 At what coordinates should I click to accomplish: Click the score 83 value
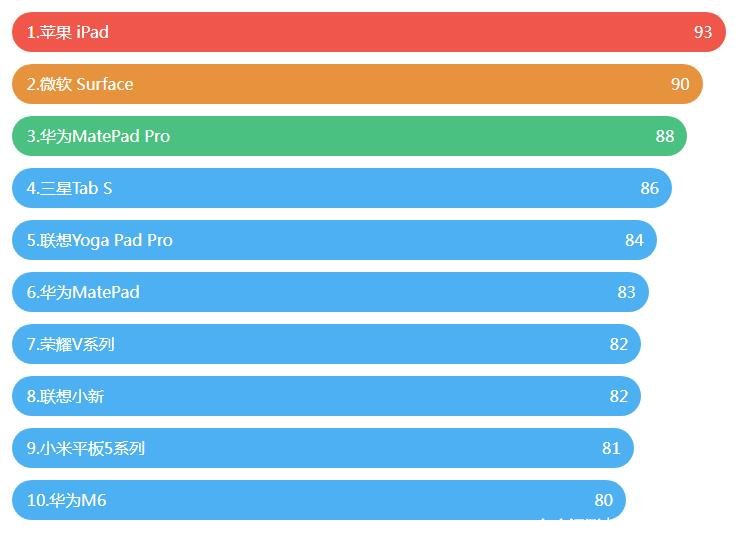pyautogui.click(x=626, y=292)
